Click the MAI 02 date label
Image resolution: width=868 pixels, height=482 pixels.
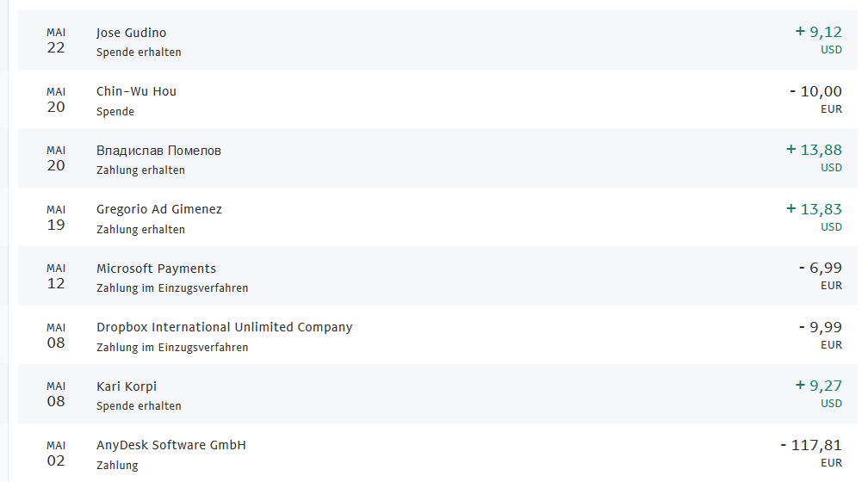56,453
